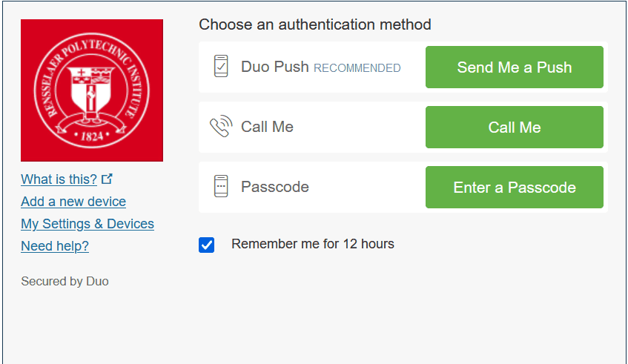The image size is (628, 364).
Task: Click the RECOMMENDED tag next to Duo Push
Action: 357,68
